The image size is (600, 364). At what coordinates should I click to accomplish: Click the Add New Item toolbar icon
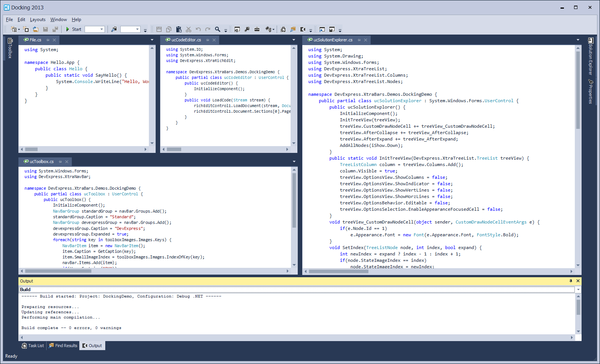pos(26,29)
